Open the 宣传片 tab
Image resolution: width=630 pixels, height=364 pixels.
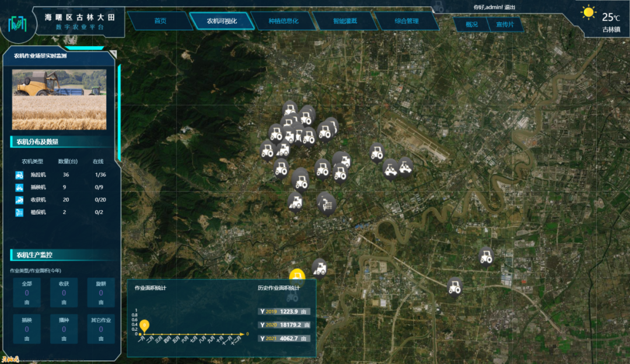tap(505, 24)
